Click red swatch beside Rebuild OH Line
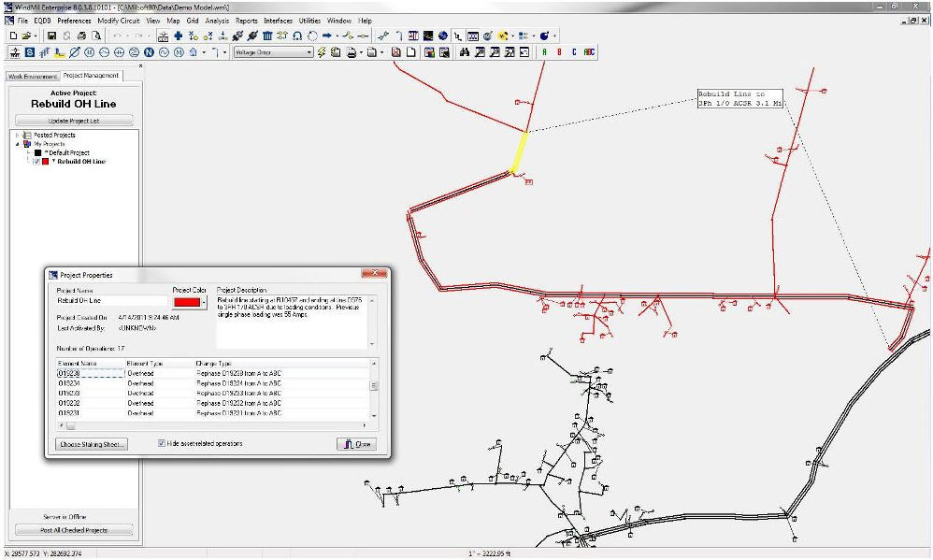Image resolution: width=933 pixels, height=560 pixels. (45, 162)
